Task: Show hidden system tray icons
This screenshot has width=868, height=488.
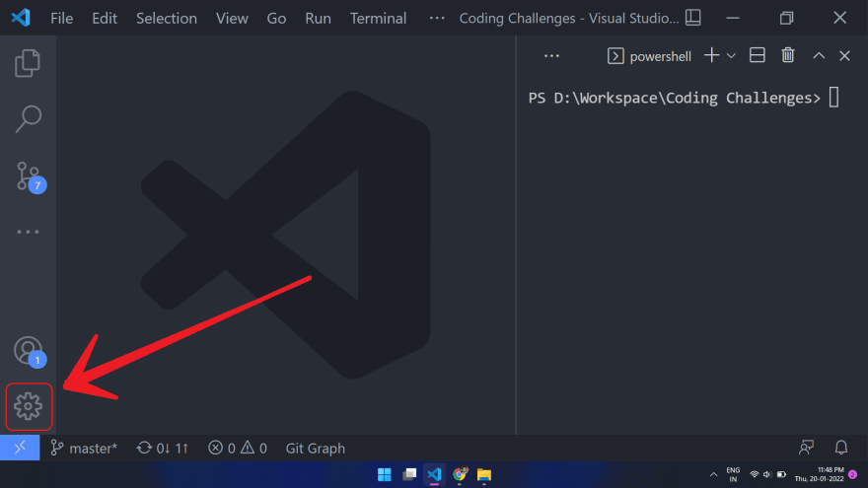Action: pyautogui.click(x=713, y=475)
